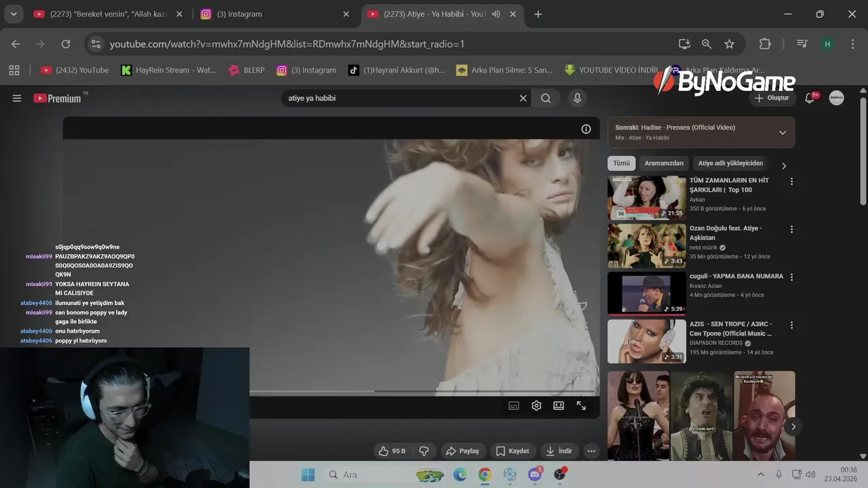Open more actions three-dot menu
Image resolution: width=868 pixels, height=488 pixels.
click(591, 451)
